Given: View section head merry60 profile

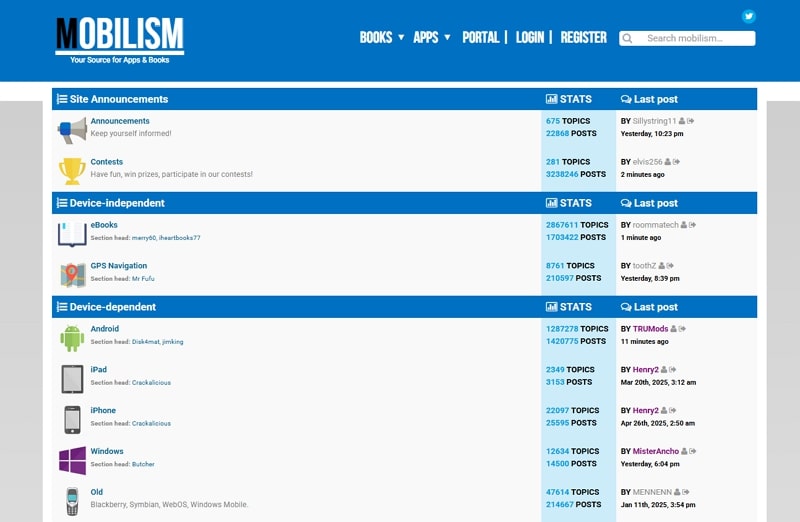Looking at the screenshot, I should [x=143, y=238].
